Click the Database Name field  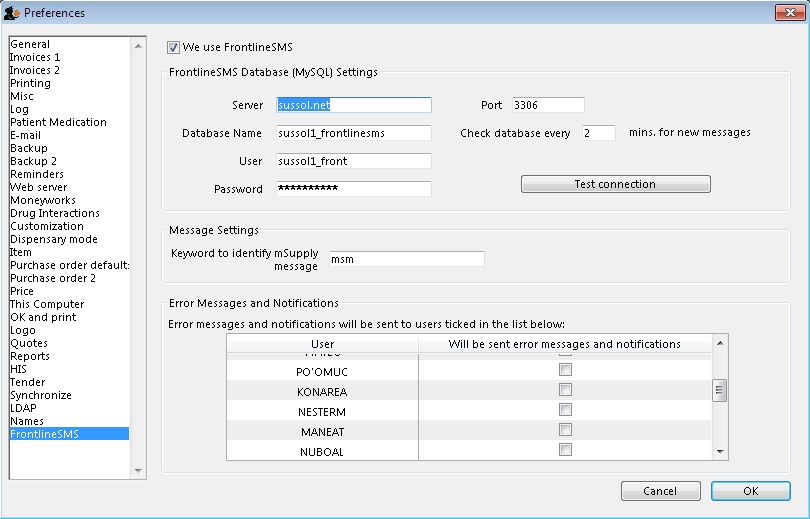[354, 133]
